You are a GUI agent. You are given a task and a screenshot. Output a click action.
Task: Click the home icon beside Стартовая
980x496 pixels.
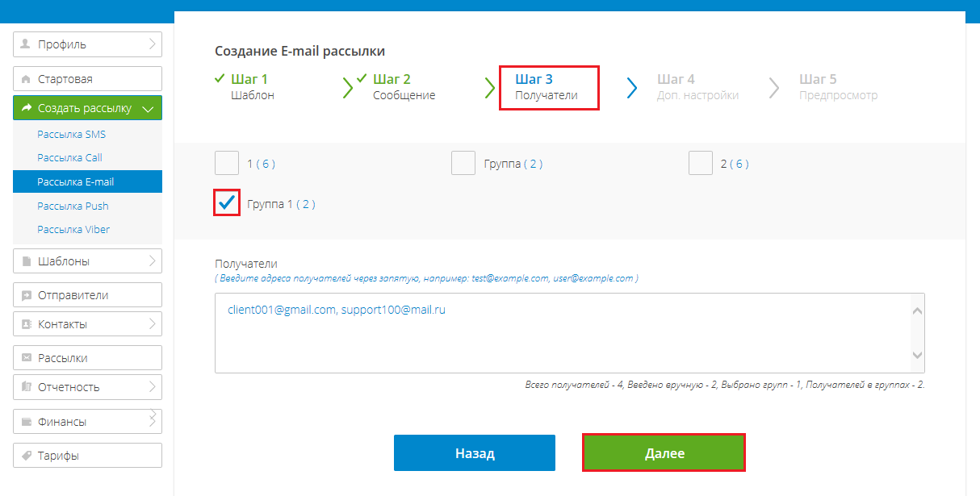[26, 79]
